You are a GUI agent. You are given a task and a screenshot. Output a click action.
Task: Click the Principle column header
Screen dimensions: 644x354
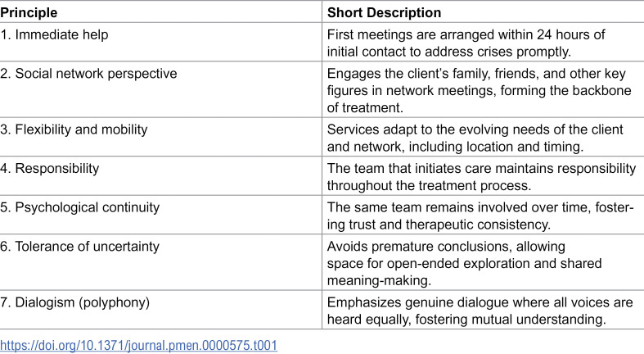coord(29,13)
